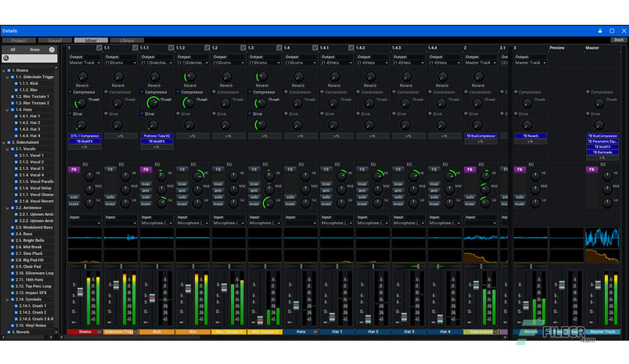Click the expand icon beside strip 1.1.1

click(171, 47)
